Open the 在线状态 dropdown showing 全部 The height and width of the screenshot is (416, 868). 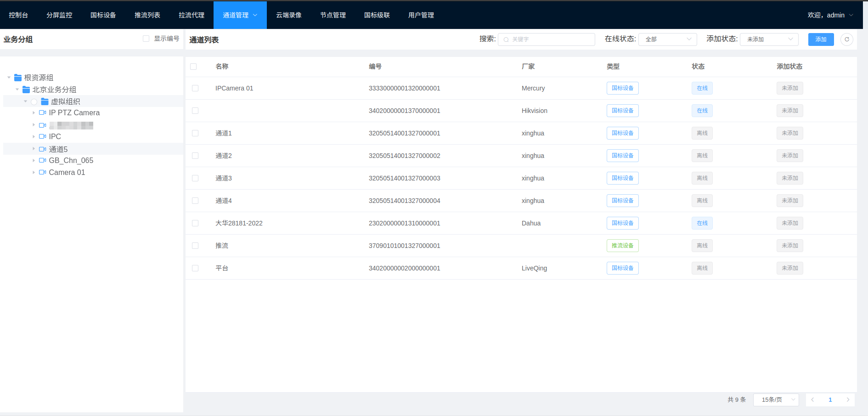(x=667, y=39)
